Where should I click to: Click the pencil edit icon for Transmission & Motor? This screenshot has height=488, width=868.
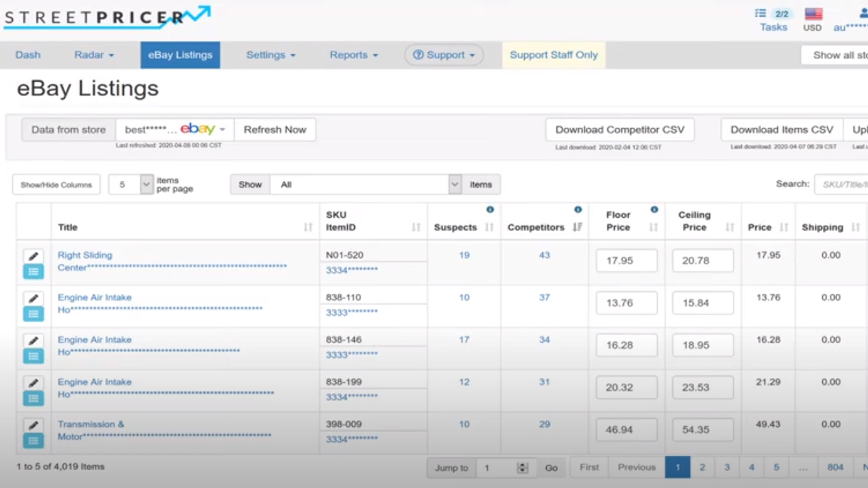(x=33, y=425)
